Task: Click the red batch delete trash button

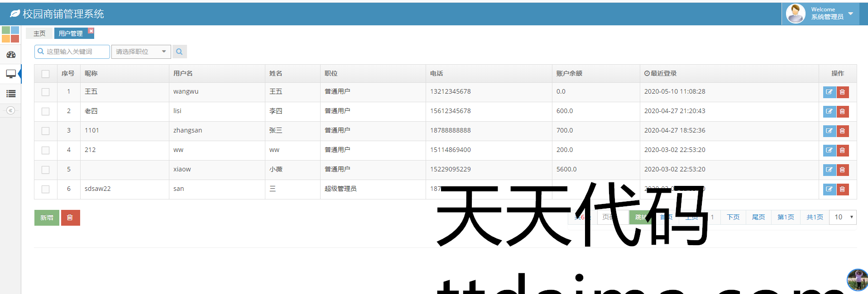Action: pyautogui.click(x=70, y=218)
